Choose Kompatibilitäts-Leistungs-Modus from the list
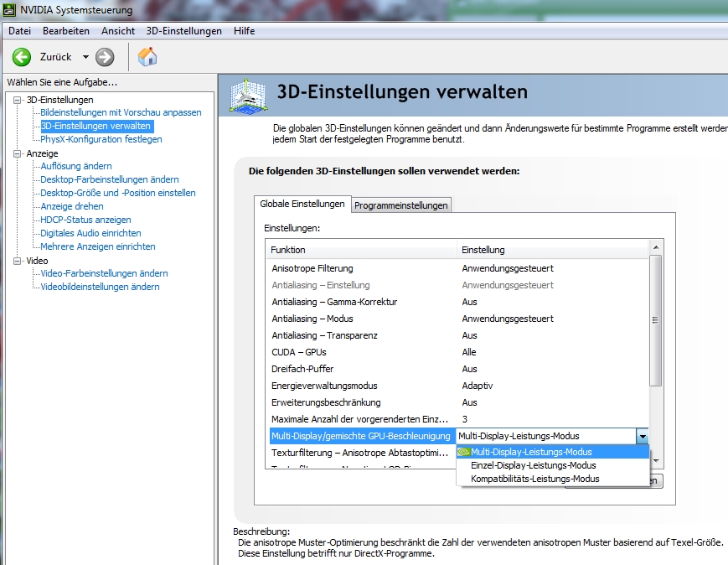Image resolution: width=728 pixels, height=565 pixels. [553, 479]
